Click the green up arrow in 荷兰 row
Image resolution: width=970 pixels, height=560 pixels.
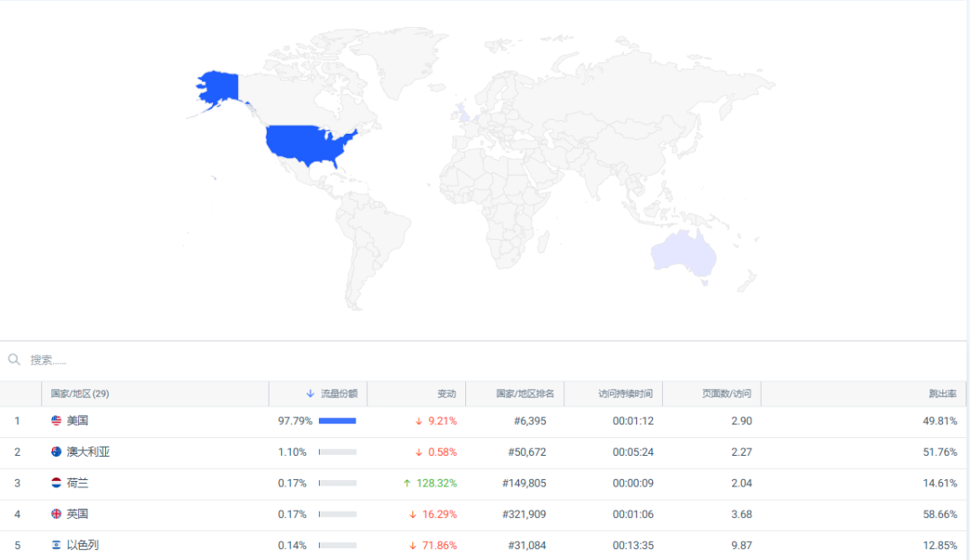[x=407, y=484]
